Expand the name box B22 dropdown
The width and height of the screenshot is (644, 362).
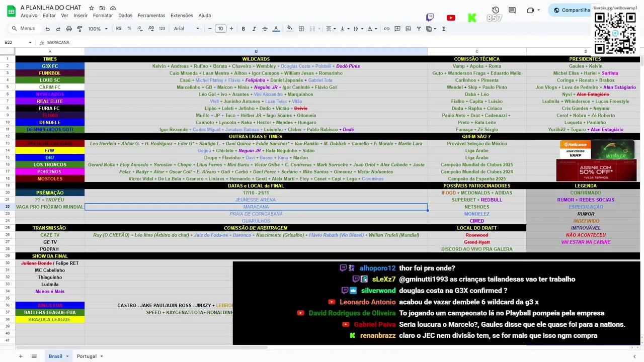pos(30,42)
